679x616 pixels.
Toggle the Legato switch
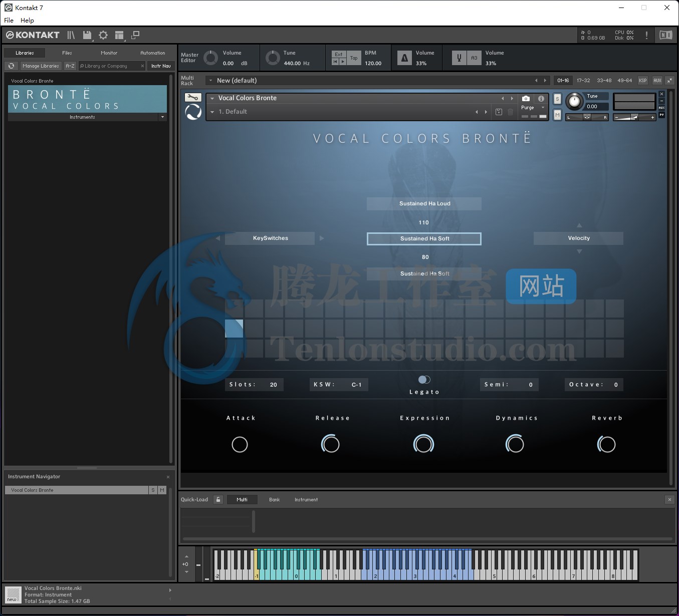coord(424,380)
